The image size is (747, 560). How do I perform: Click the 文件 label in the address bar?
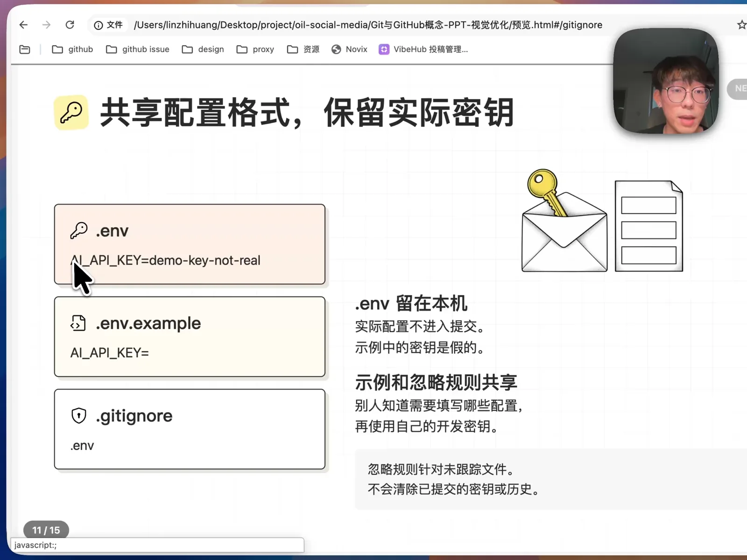click(x=114, y=25)
